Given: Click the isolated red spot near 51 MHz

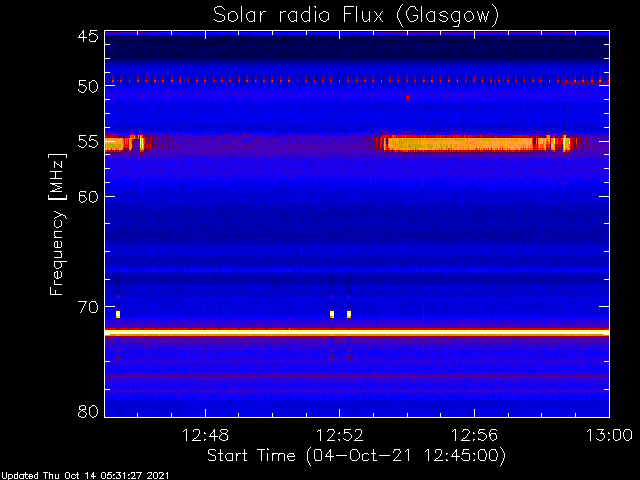Looking at the screenshot, I should [407, 98].
